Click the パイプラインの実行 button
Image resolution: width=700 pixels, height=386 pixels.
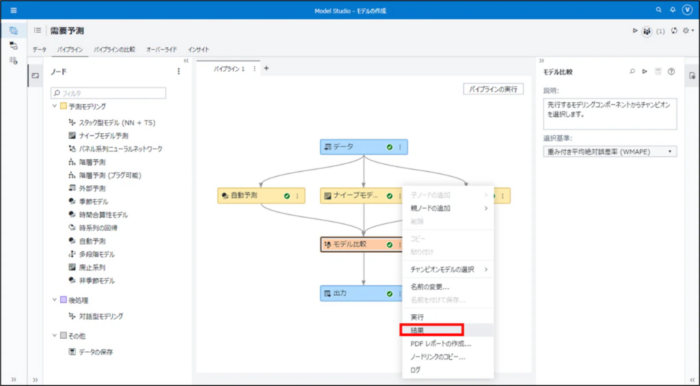493,89
